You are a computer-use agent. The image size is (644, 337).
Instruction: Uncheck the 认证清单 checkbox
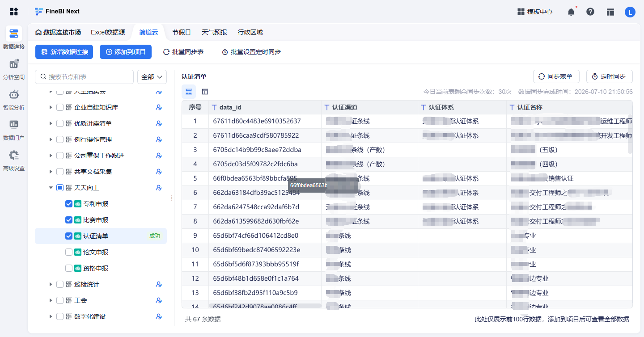[x=69, y=236]
